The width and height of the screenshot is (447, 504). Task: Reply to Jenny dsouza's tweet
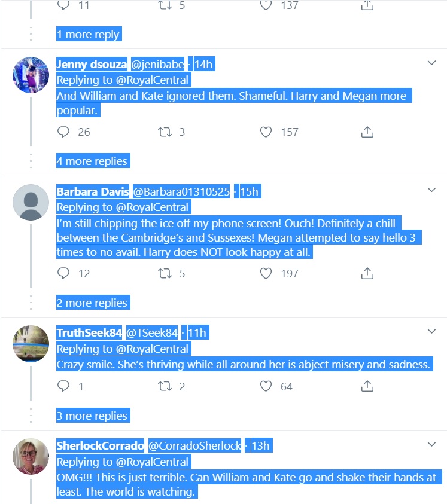pyautogui.click(x=64, y=132)
